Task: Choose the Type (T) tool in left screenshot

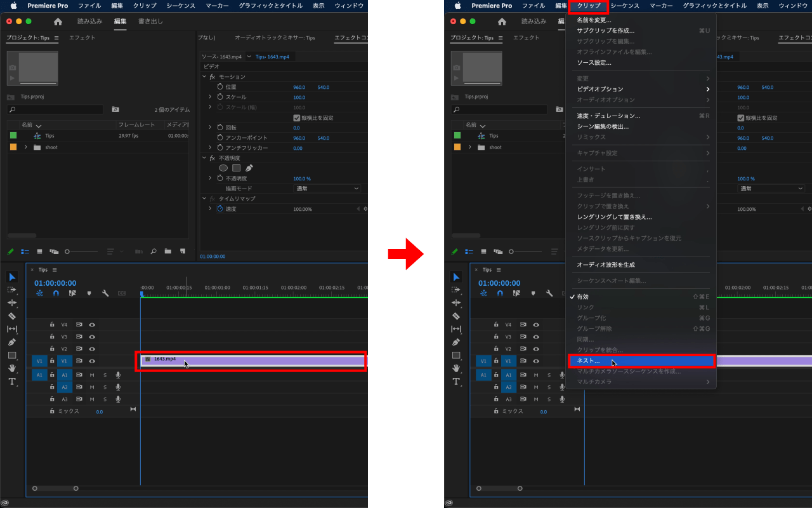Action: point(12,382)
